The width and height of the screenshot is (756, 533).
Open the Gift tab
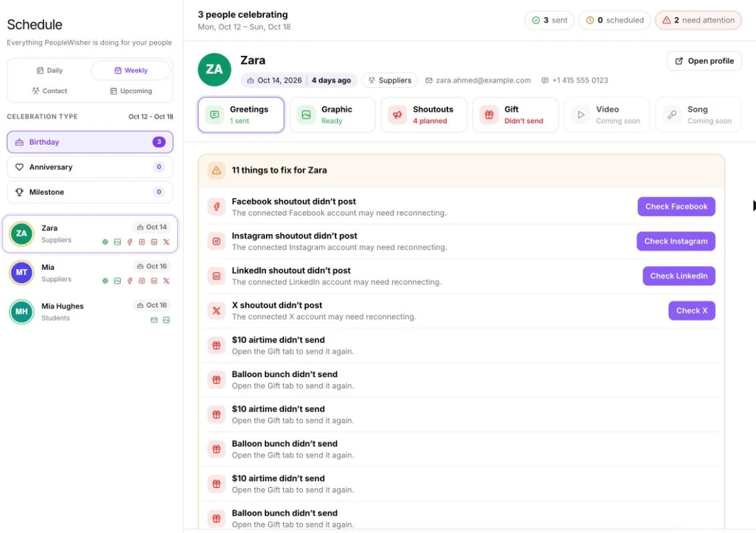click(515, 115)
